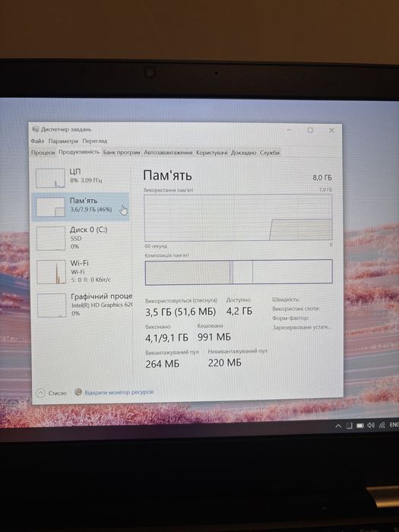Click the memory usage graph
399x532 pixels.
tap(238, 218)
